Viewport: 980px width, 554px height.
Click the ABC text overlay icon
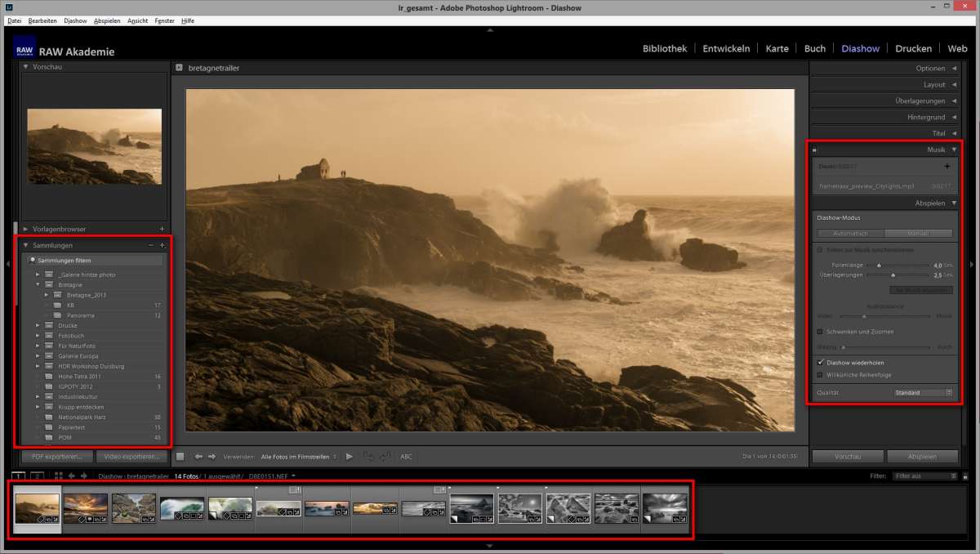pyautogui.click(x=406, y=457)
